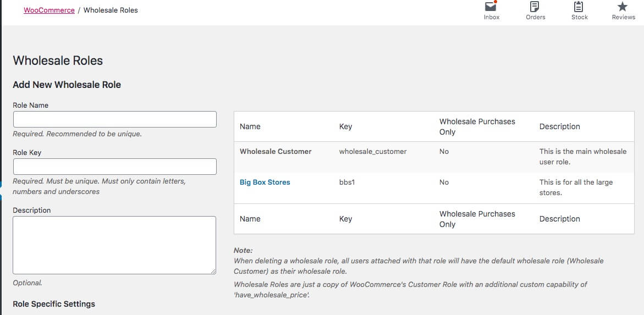
Task: Grab the Description textarea resize handle
Action: (213, 270)
